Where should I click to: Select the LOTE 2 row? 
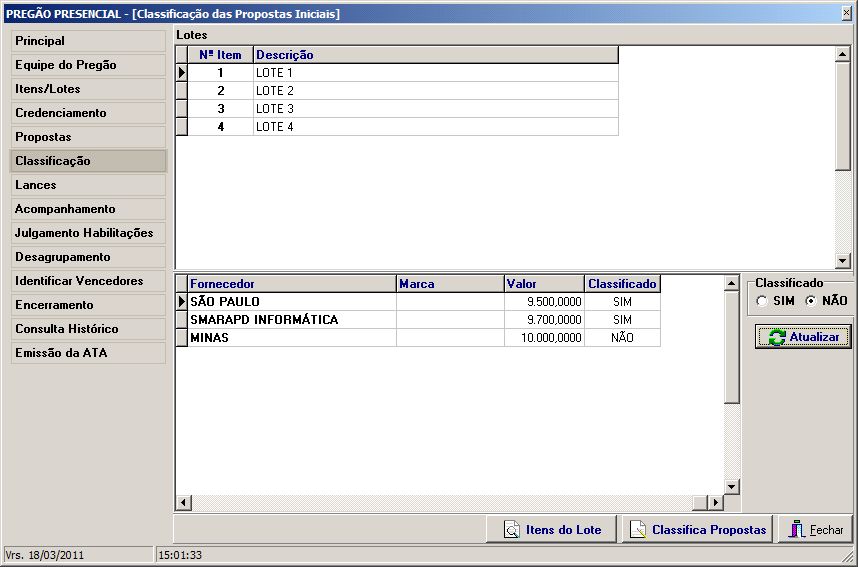click(403, 91)
